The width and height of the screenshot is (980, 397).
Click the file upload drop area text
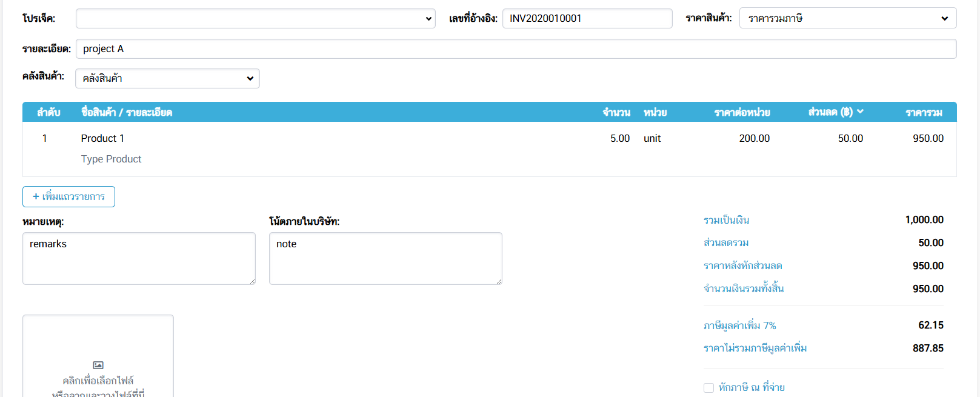tap(98, 382)
